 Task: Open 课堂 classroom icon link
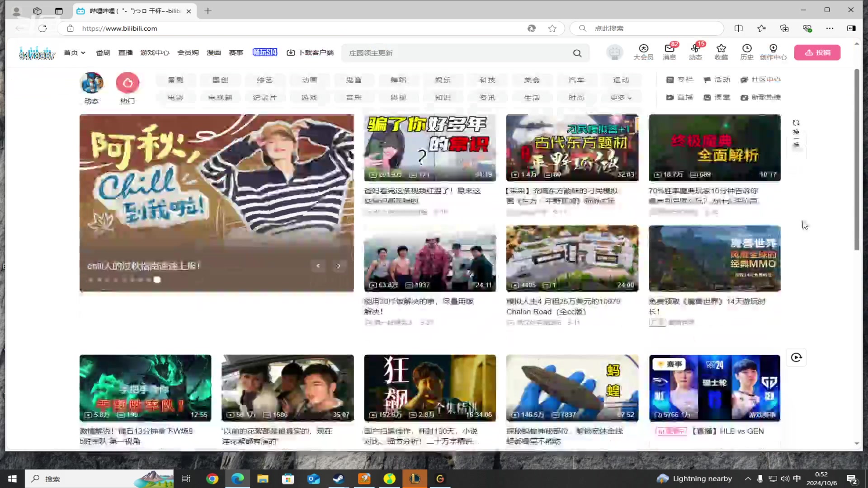[x=717, y=97]
